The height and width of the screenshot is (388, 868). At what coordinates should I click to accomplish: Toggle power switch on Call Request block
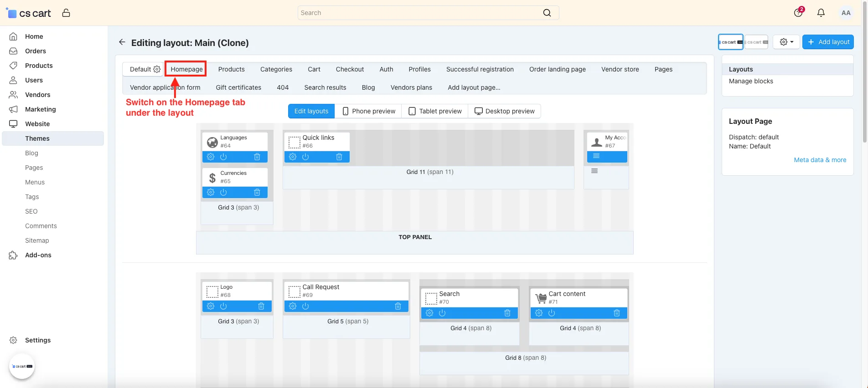pos(305,306)
